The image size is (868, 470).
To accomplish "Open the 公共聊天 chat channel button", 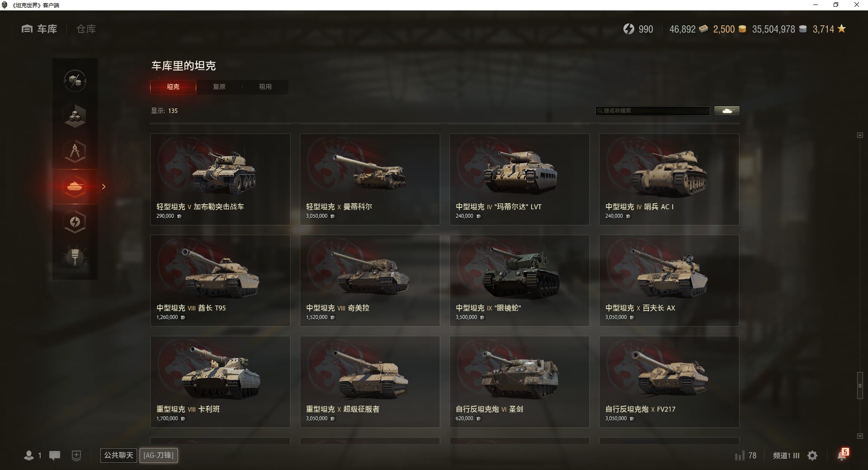I will click(x=119, y=455).
